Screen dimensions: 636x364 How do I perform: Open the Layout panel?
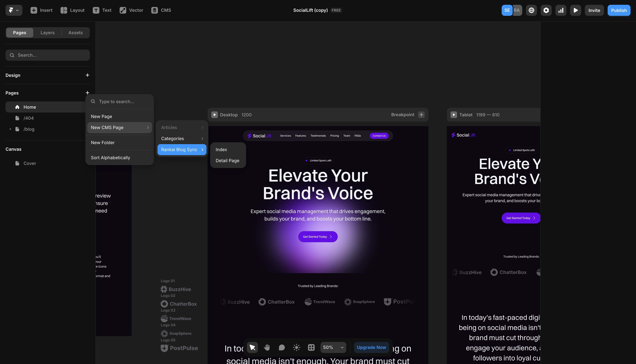[x=72, y=10]
